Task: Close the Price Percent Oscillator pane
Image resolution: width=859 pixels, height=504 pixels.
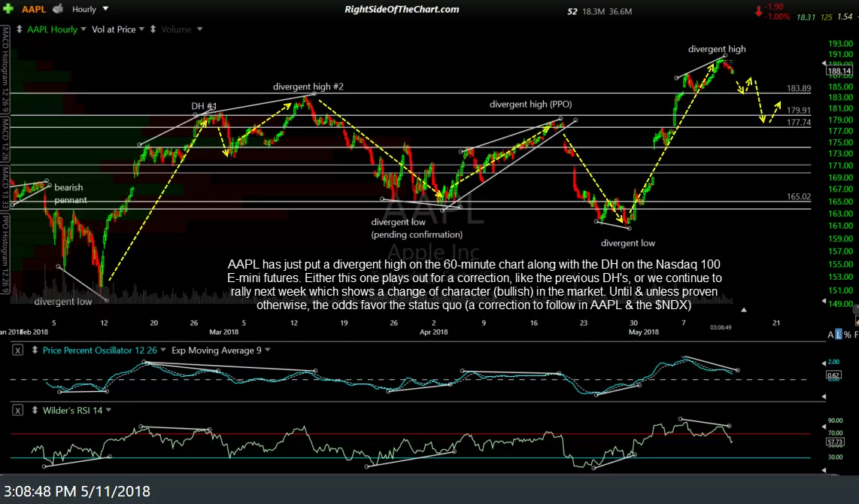Action: click(17, 350)
